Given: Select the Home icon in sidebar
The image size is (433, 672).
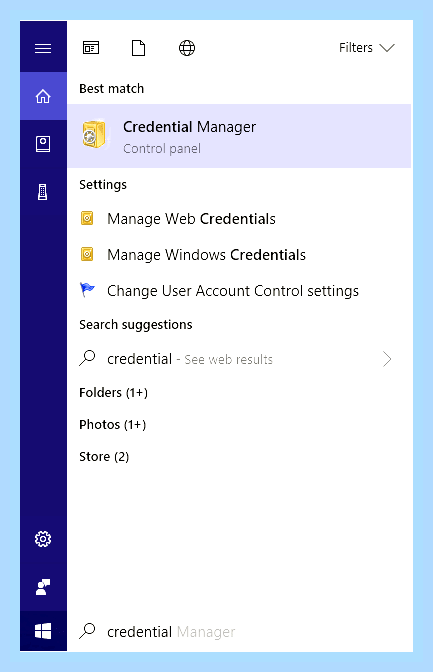Looking at the screenshot, I should (x=43, y=96).
